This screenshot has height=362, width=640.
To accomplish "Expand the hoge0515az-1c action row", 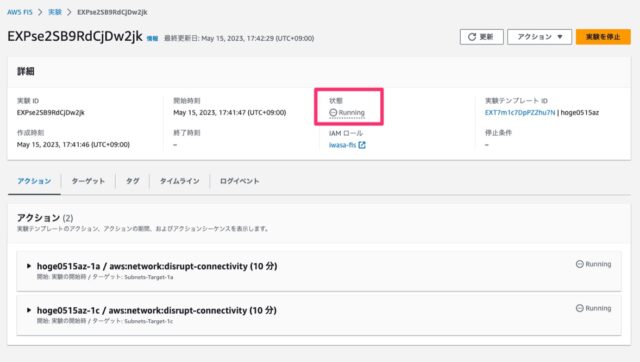I will 29,310.
